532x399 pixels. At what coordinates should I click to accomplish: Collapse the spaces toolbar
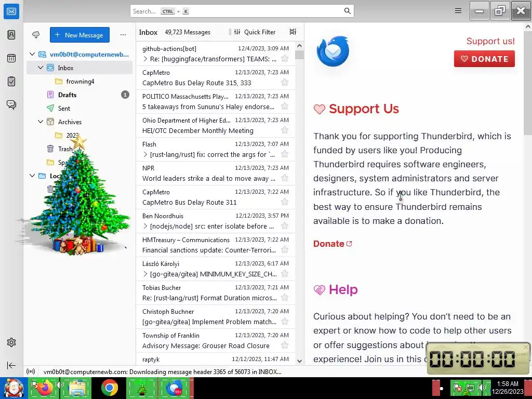[x=11, y=365]
